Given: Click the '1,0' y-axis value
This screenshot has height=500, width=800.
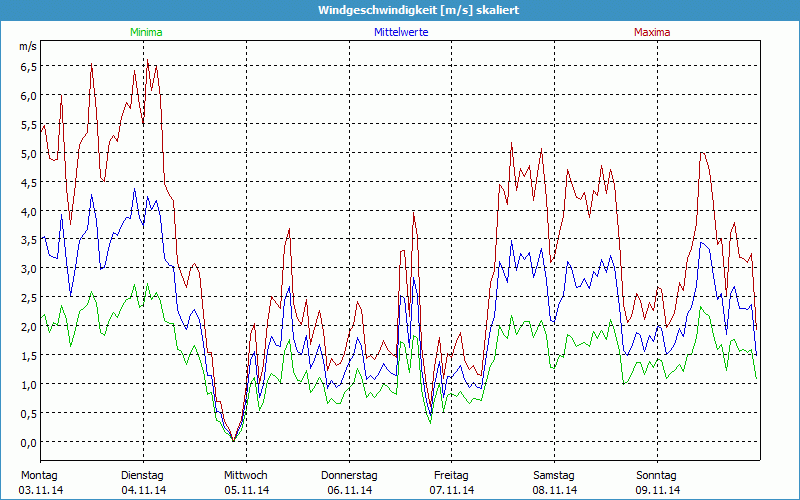Looking at the screenshot, I should (x=29, y=385).
